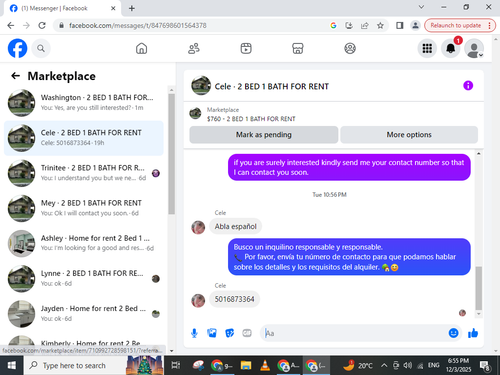Select Cele 2 BED 1 BATH chat
This screenshot has height=375, width=500.
pos(84,138)
